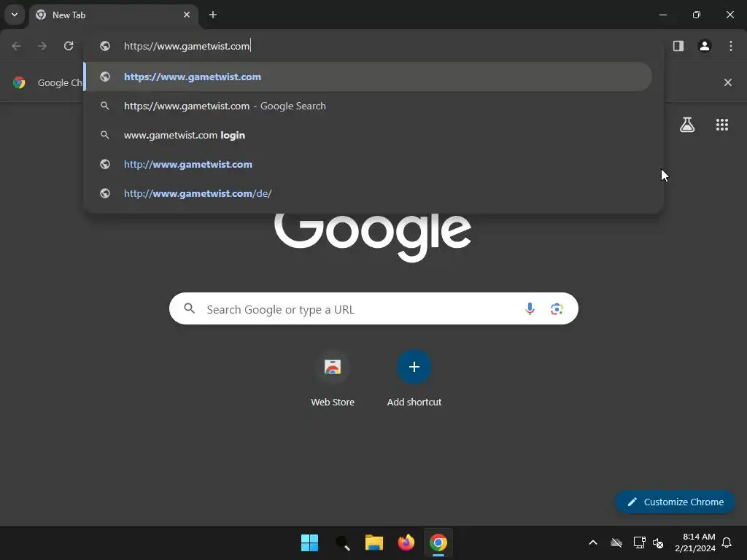747x560 pixels.
Task: Open the Web Store shortcut
Action: pos(333,379)
